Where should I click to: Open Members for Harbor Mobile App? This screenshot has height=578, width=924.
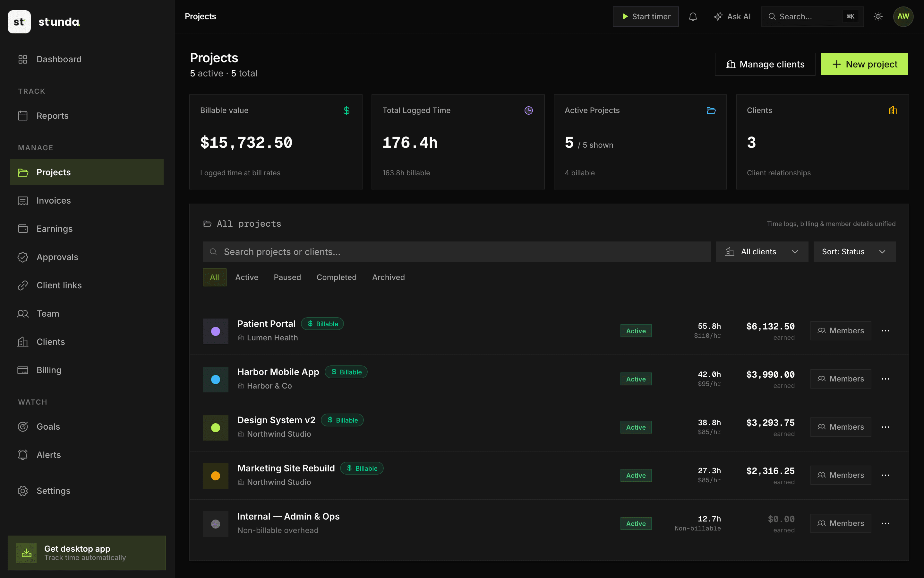click(840, 379)
